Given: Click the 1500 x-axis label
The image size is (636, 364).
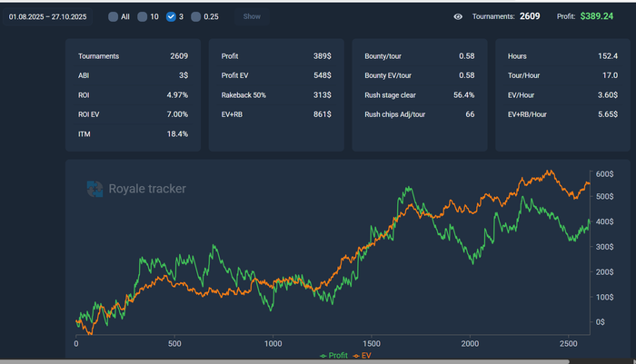Looking at the screenshot, I should pos(371,344).
